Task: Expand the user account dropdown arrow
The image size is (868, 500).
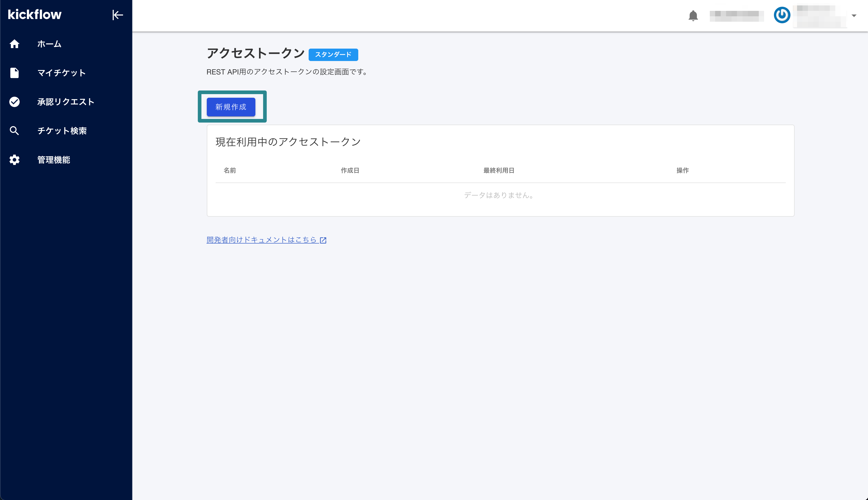Action: click(854, 16)
